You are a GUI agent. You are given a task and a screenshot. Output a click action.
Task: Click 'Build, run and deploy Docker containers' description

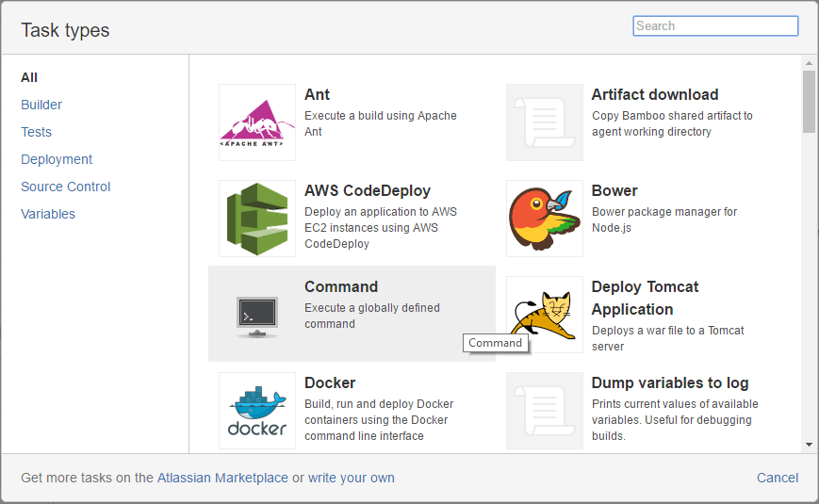(x=379, y=420)
